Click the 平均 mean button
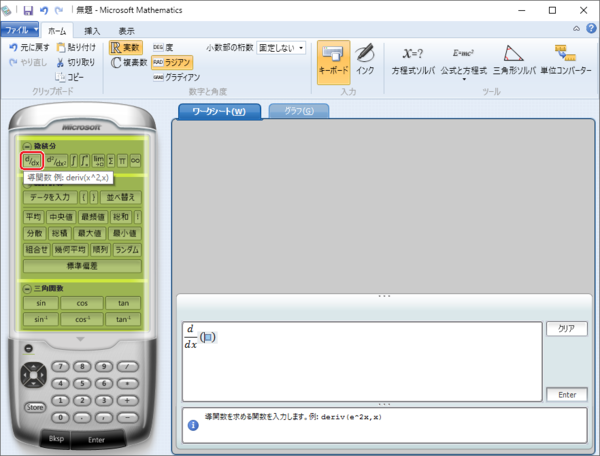This screenshot has width=600, height=456. click(33, 217)
